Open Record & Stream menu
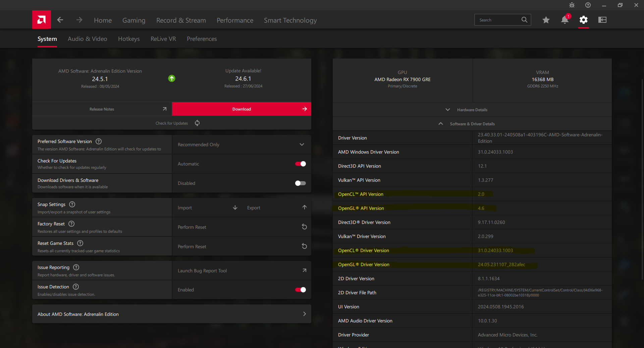 [181, 20]
